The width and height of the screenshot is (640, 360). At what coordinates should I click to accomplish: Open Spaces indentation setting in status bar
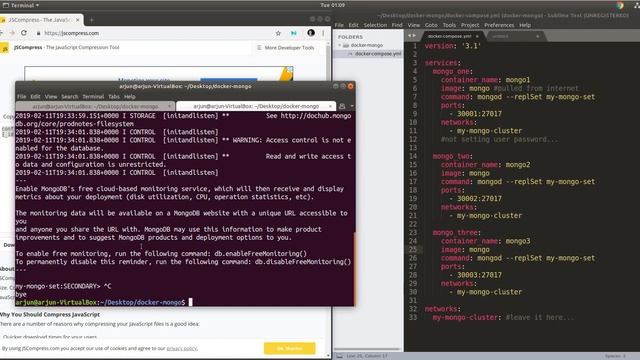point(615,356)
